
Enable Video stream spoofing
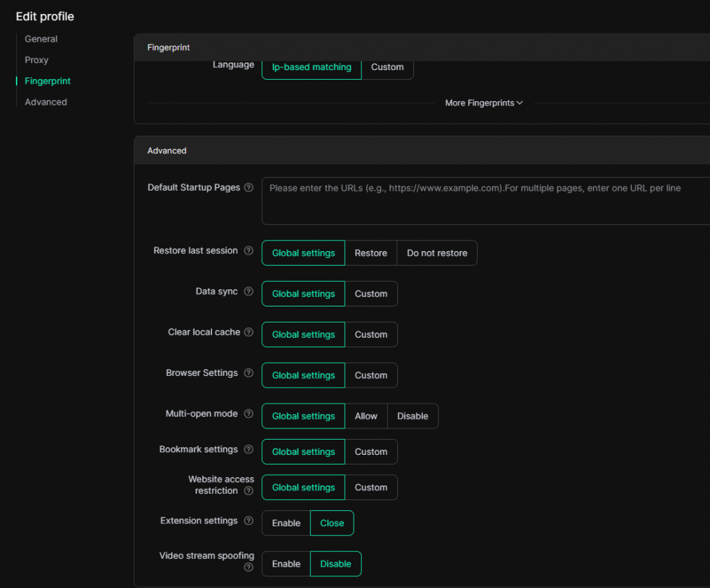pyautogui.click(x=286, y=564)
